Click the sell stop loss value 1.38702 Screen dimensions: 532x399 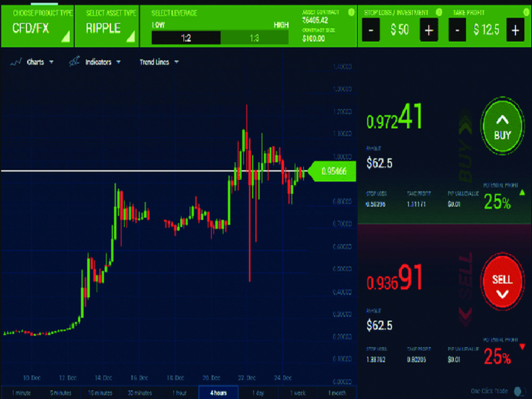(376, 360)
